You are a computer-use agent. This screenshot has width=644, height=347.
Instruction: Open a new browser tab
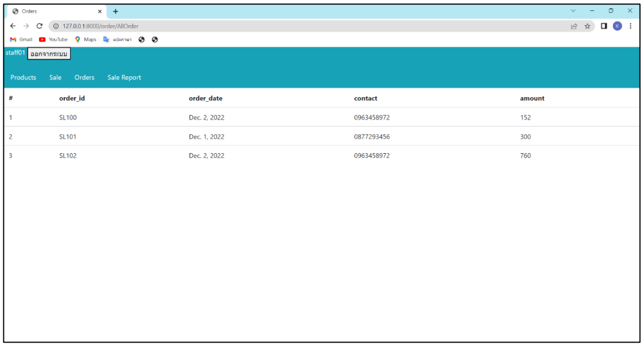tap(115, 12)
